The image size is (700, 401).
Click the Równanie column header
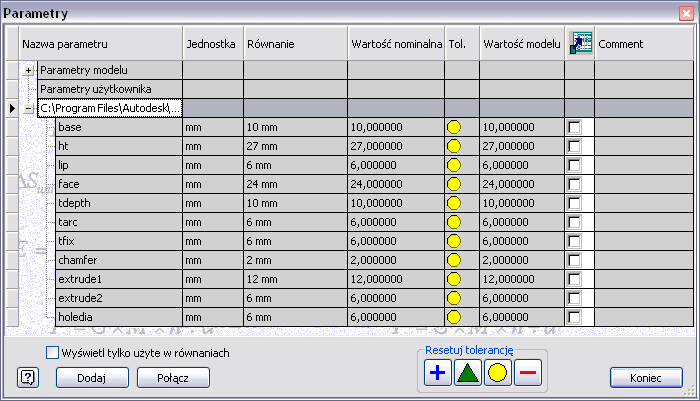click(x=295, y=44)
